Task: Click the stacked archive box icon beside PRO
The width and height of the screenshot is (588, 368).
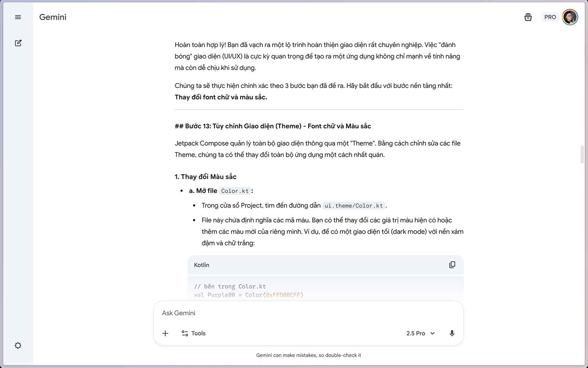Action: pyautogui.click(x=528, y=17)
